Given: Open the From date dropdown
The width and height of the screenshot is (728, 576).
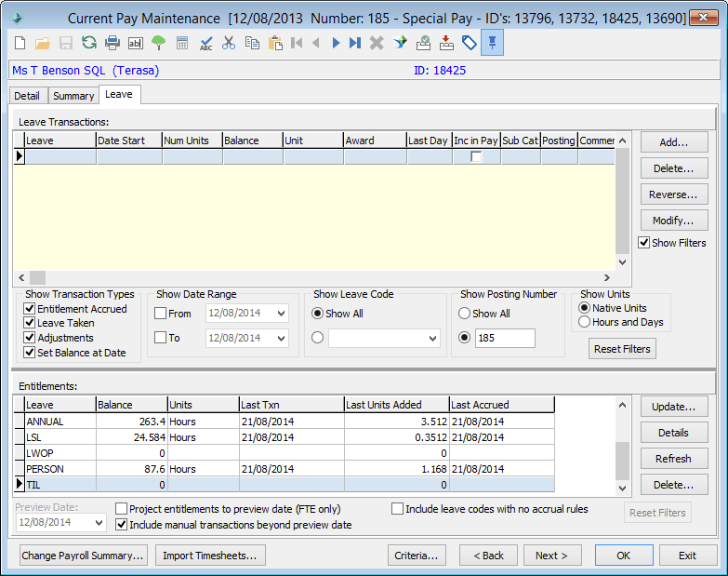Looking at the screenshot, I should (281, 314).
